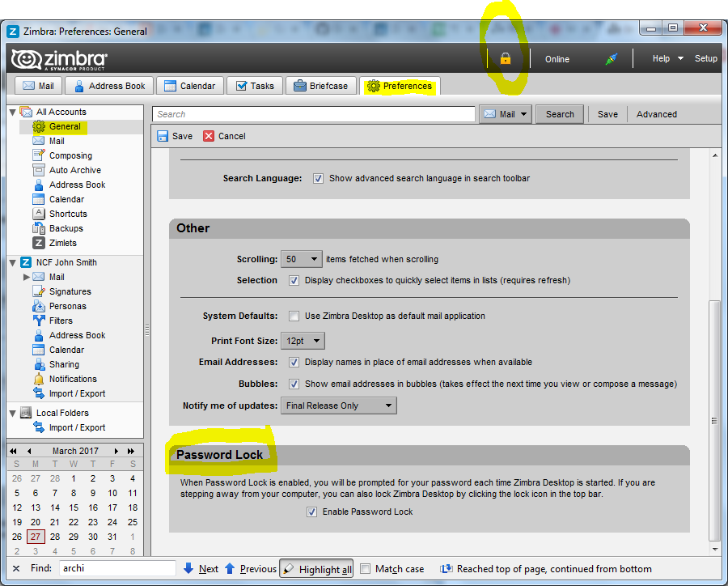728x586 pixels.
Task: Click the blue Save disk icon
Action: click(163, 136)
